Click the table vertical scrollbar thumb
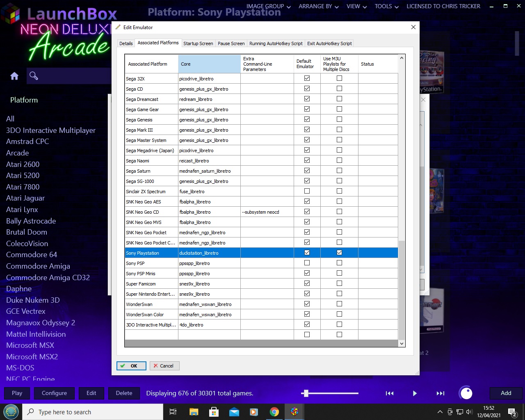The image size is (525, 420). pos(402,290)
